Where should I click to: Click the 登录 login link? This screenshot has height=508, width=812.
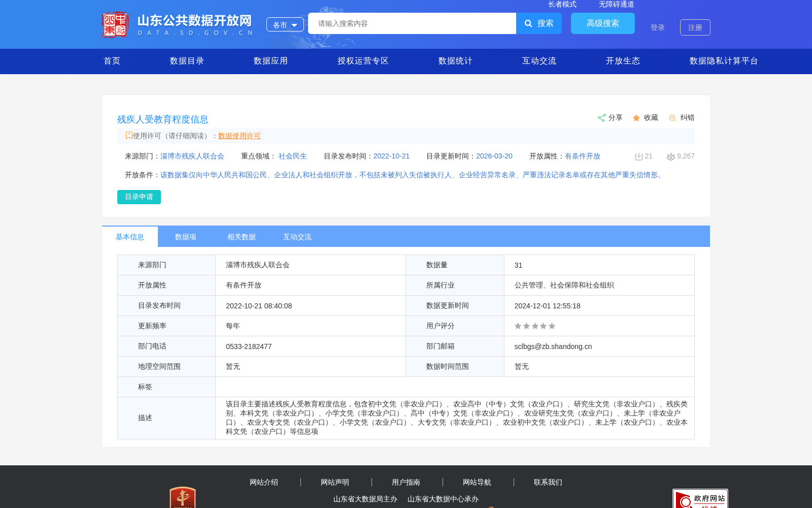(x=658, y=27)
